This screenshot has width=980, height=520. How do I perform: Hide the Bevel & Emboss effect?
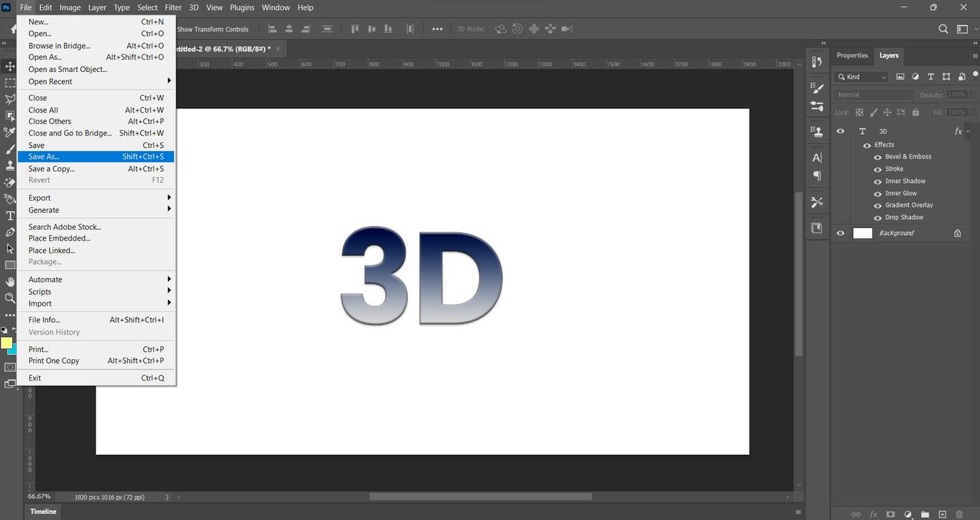(x=878, y=157)
